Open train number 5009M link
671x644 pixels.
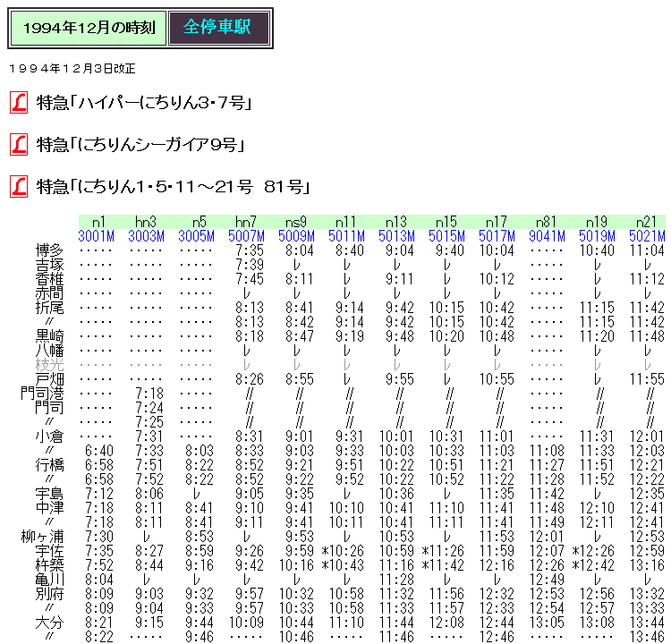point(297,236)
